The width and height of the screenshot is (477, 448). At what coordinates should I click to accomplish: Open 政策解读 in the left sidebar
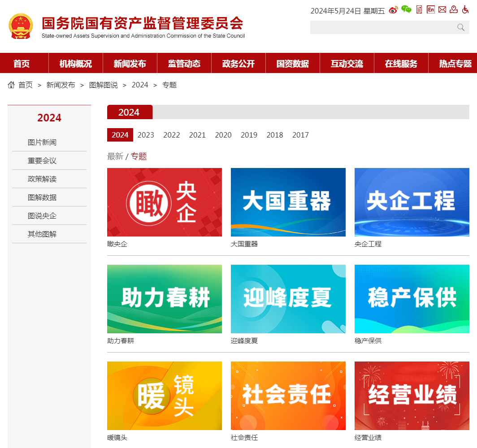(x=42, y=179)
